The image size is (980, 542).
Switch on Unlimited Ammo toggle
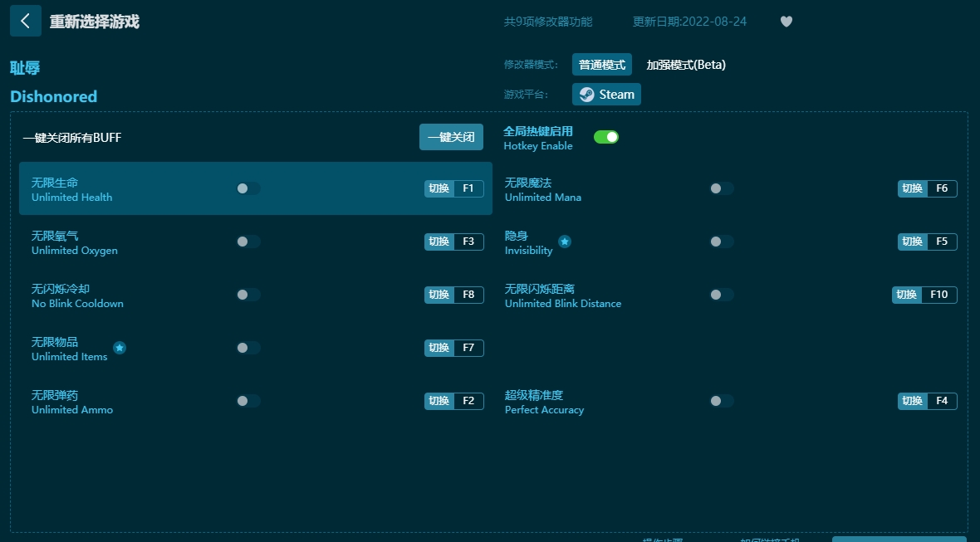pyautogui.click(x=248, y=401)
